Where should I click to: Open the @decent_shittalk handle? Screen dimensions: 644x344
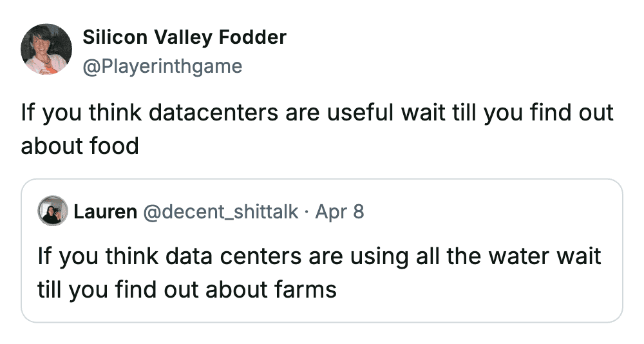(x=220, y=211)
